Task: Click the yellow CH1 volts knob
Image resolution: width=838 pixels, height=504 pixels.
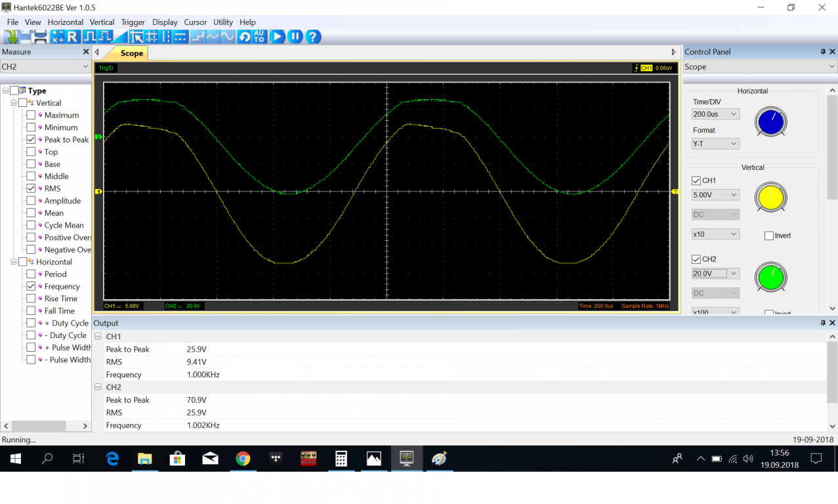Action: [x=770, y=198]
